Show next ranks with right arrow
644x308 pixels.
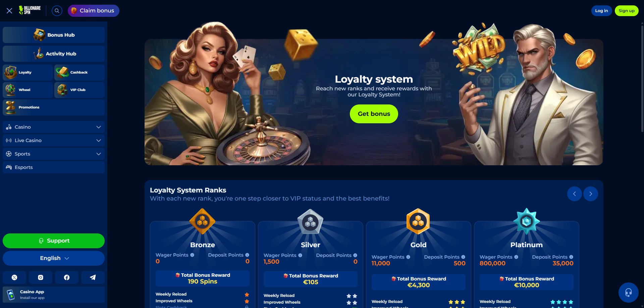pos(591,194)
